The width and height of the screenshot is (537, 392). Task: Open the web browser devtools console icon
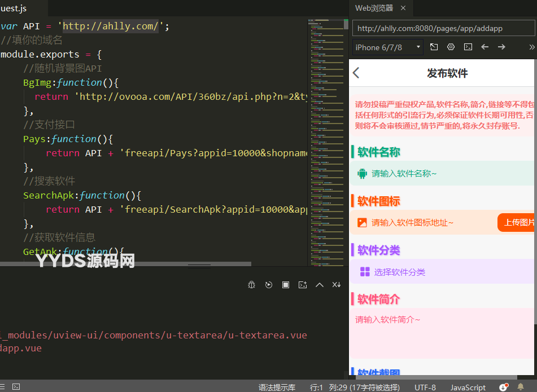(468, 47)
